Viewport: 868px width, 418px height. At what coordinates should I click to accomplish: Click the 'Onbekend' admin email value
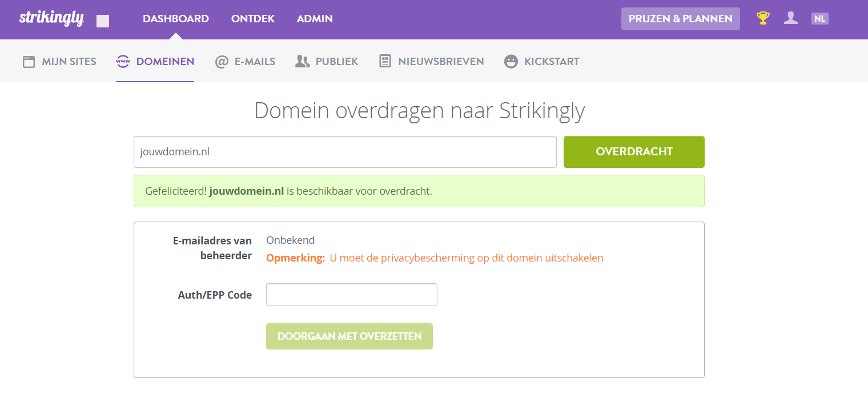click(291, 240)
